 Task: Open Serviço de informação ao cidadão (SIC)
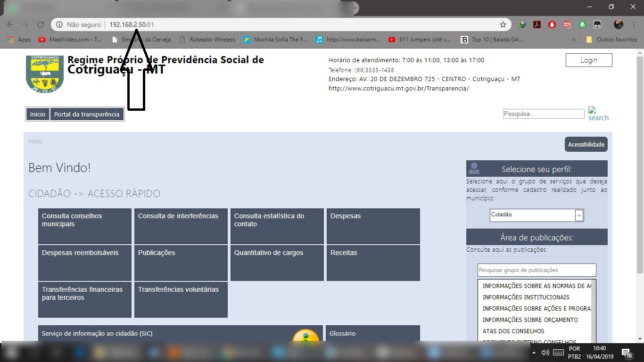[x=181, y=333]
